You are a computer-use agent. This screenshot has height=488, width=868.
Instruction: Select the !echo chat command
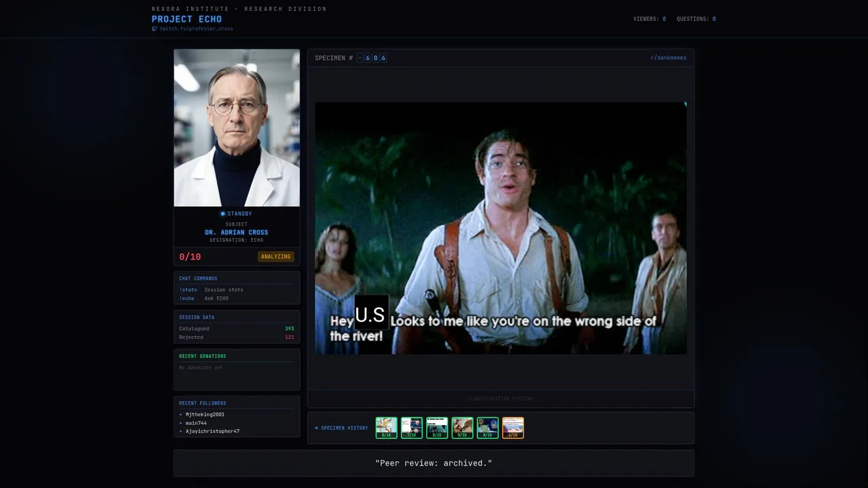coord(186,298)
